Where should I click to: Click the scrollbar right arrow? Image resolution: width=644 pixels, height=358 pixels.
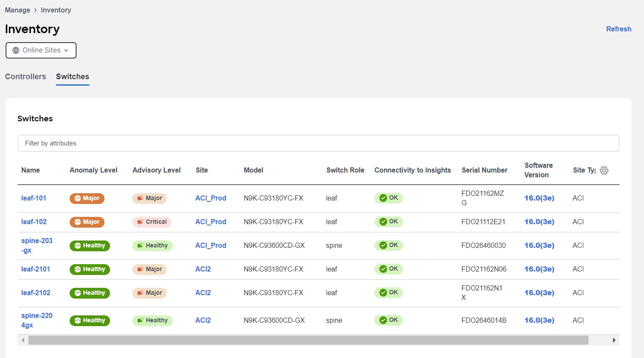pos(614,340)
